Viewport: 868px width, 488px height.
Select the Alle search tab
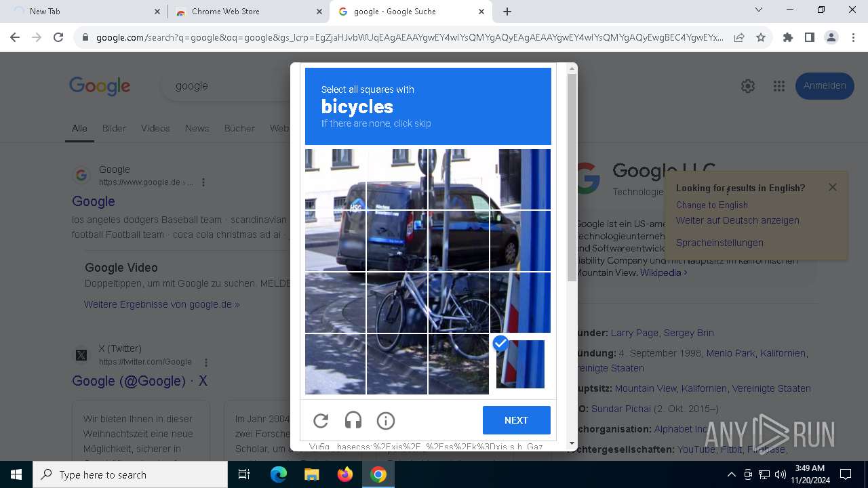tap(79, 128)
